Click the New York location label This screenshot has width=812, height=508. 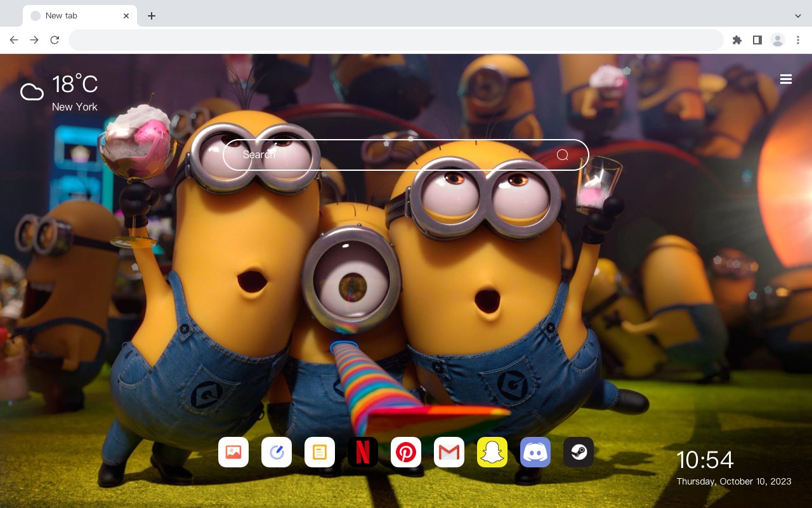(75, 107)
